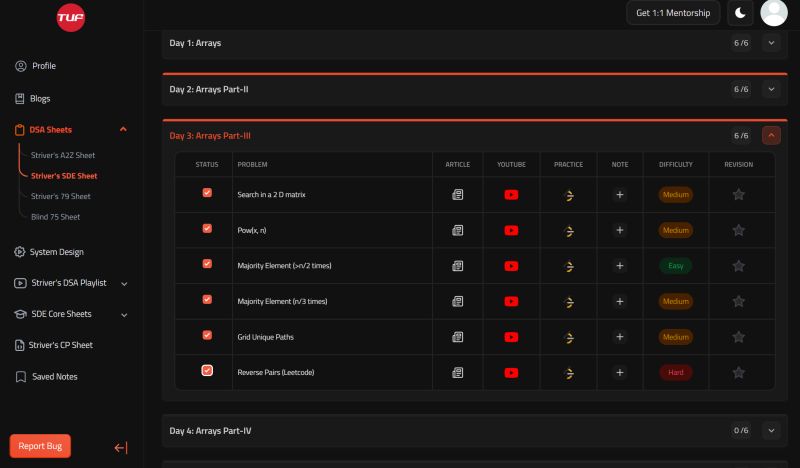Viewport: 800px width, 468px height.
Task: Open practice link for Grid Unique Paths
Action: click(x=568, y=337)
